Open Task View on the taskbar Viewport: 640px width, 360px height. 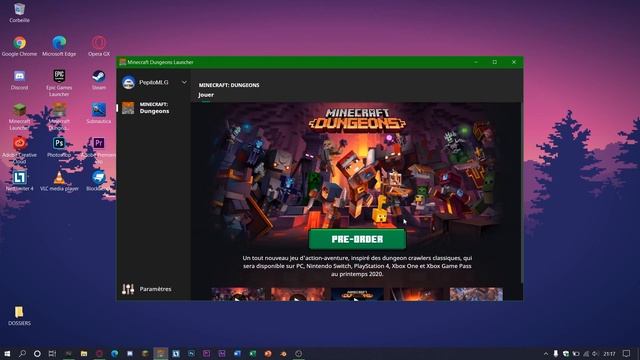52,353
